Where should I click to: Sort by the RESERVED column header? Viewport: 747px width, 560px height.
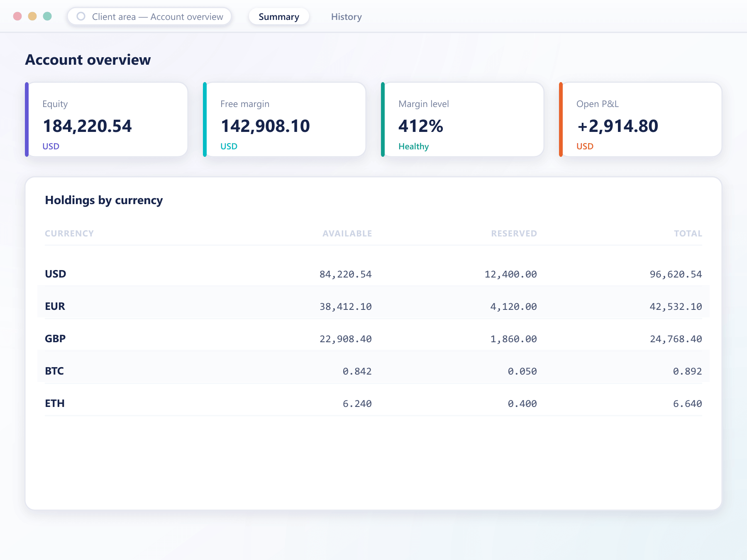coord(514,234)
